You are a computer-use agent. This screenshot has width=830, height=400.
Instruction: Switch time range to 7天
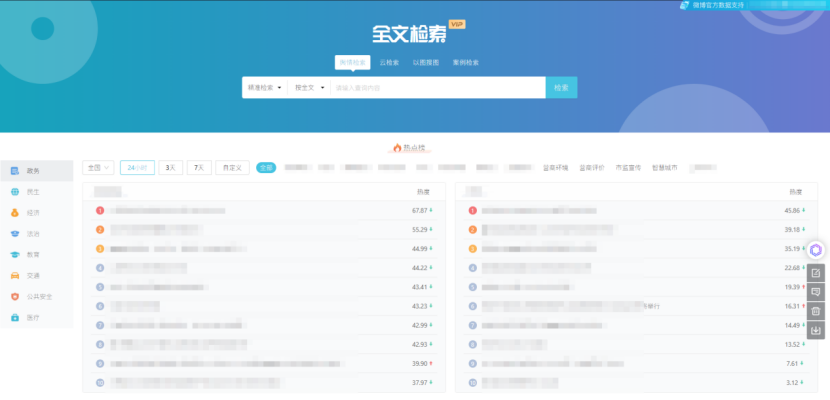pos(199,168)
